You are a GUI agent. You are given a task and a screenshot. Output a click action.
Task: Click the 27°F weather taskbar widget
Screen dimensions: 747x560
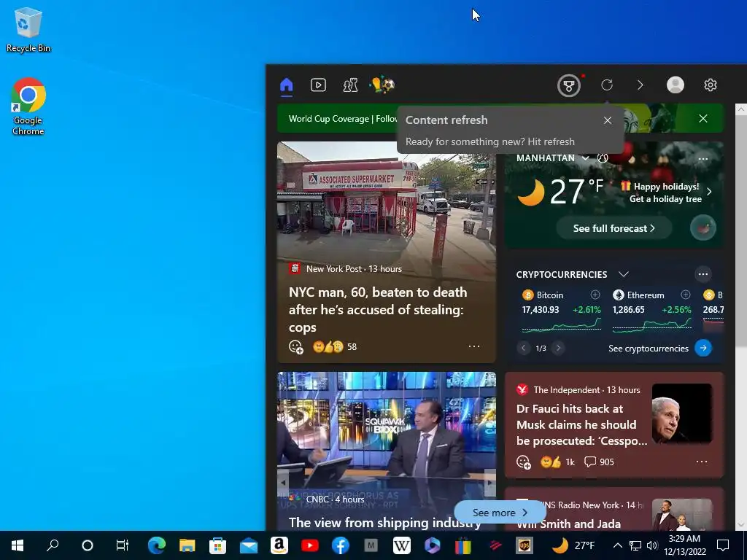[573, 545]
